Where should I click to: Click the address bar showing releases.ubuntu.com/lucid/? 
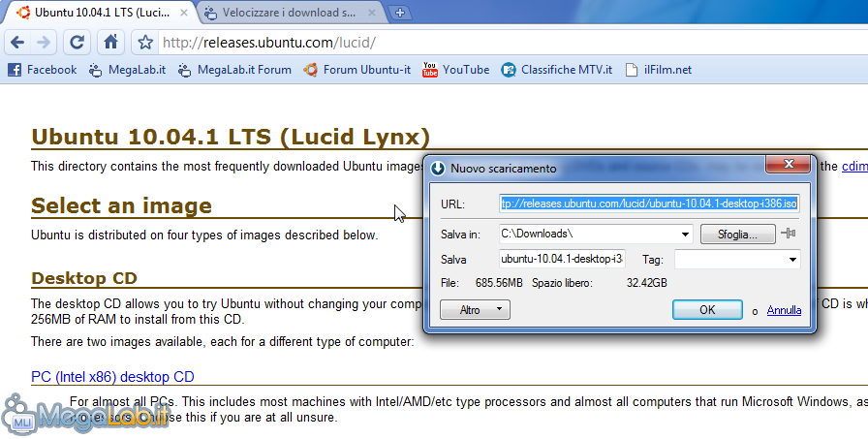click(x=512, y=42)
